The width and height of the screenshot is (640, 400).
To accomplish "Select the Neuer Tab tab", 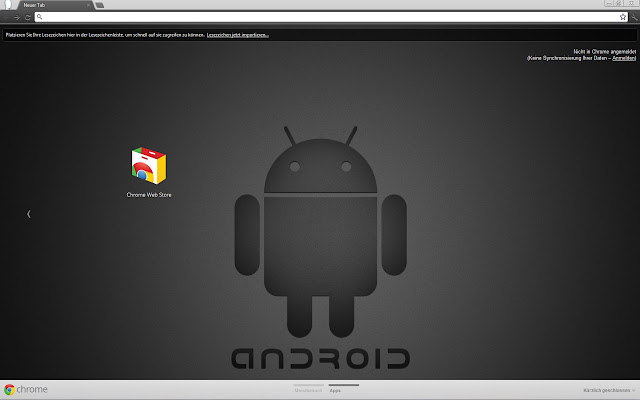I will click(55, 5).
